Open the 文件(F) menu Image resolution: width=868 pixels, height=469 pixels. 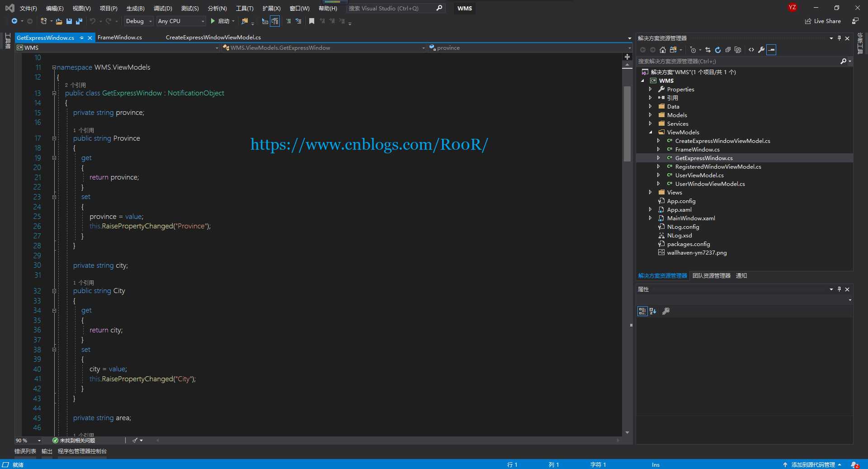(28, 9)
